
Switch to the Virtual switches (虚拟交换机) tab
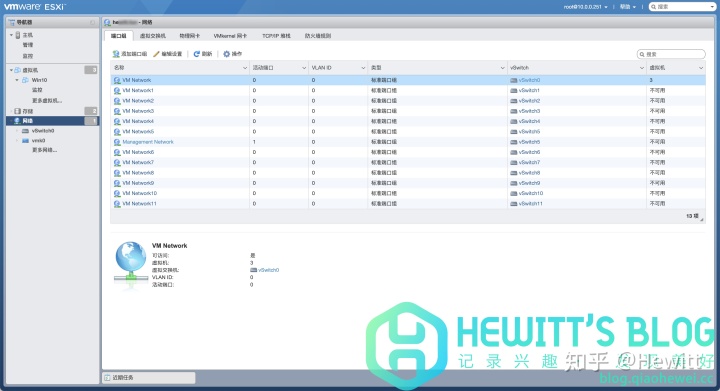pos(153,36)
